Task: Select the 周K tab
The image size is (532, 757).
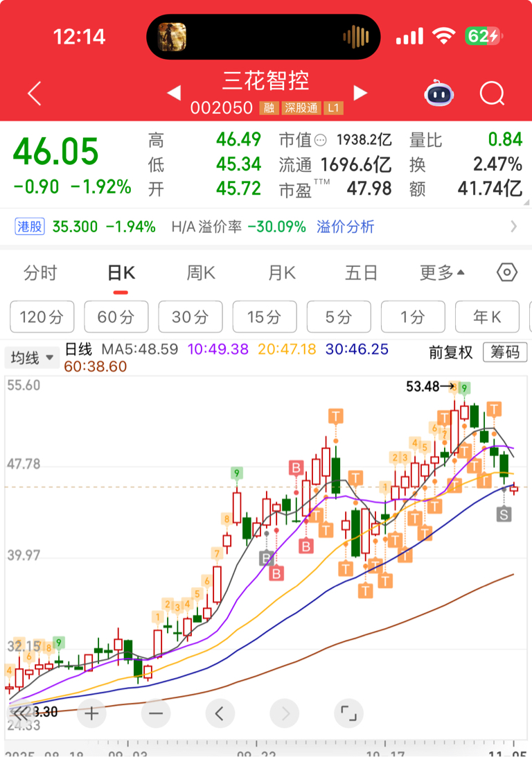Action: coord(201,272)
